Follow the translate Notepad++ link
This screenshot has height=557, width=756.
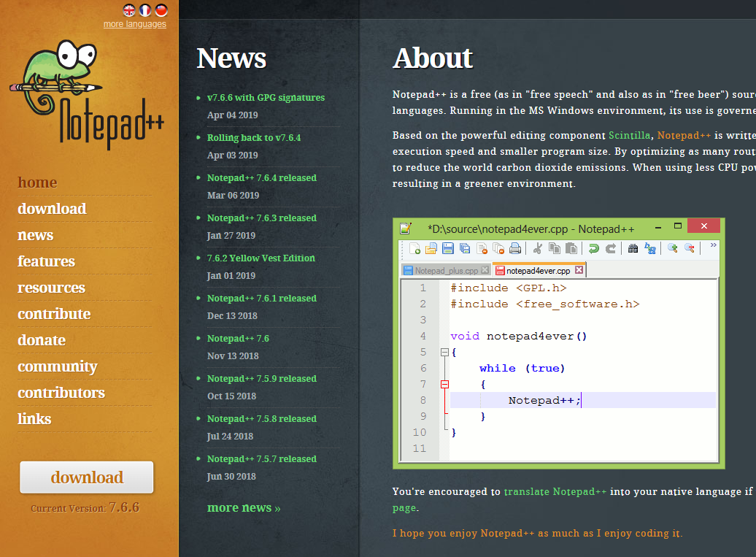tap(555, 491)
